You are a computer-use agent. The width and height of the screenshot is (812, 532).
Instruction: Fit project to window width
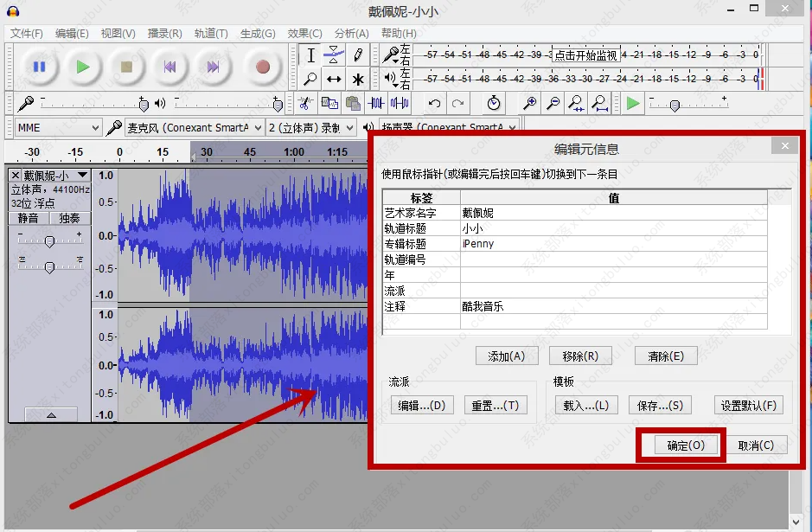pos(599,104)
